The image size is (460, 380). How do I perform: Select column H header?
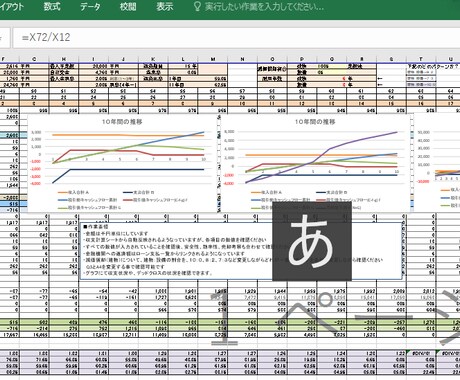[x=64, y=59]
